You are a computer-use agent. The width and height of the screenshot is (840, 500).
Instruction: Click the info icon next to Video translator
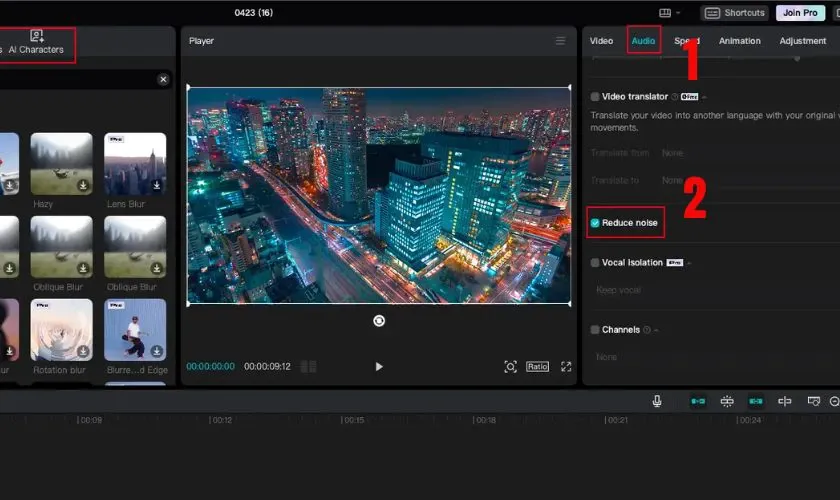point(675,97)
